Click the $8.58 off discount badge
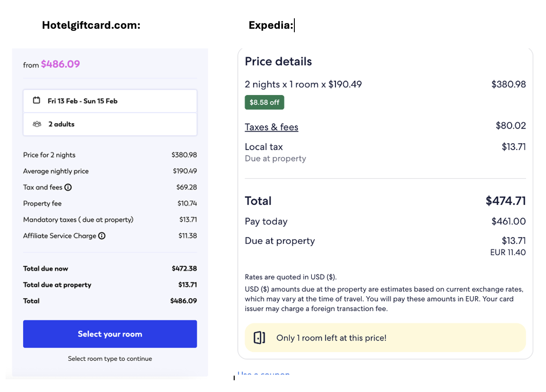Viewport: 546px width, 392px height. 264,102
